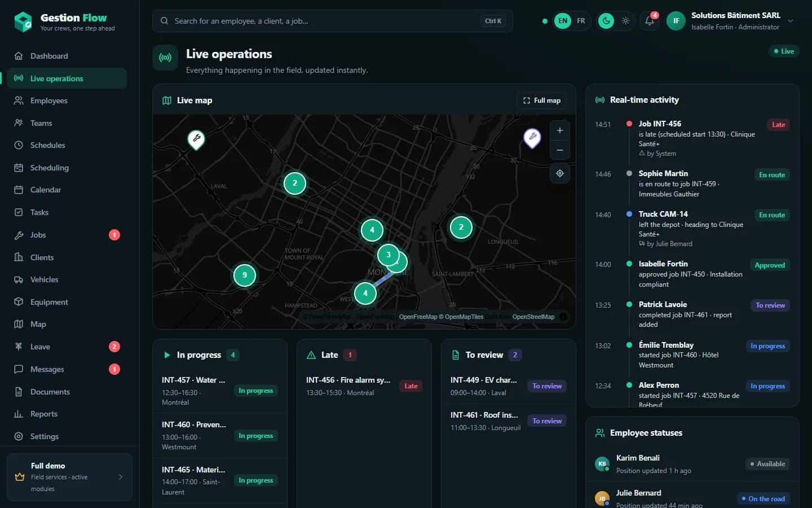Zoom out on the live map
The image size is (812, 508).
(560, 150)
